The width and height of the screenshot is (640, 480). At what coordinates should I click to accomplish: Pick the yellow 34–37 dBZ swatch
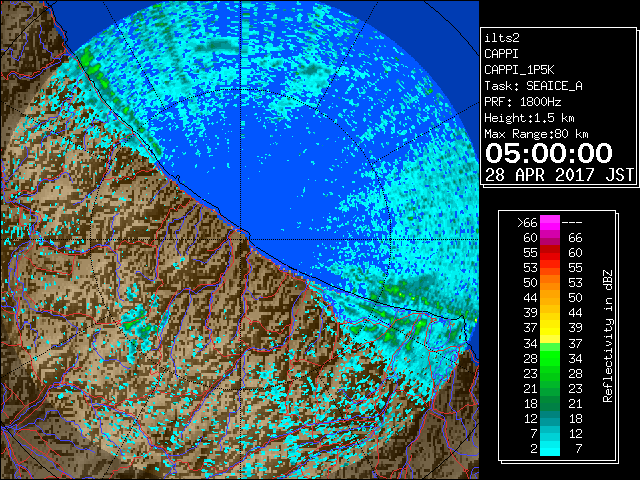550,343
